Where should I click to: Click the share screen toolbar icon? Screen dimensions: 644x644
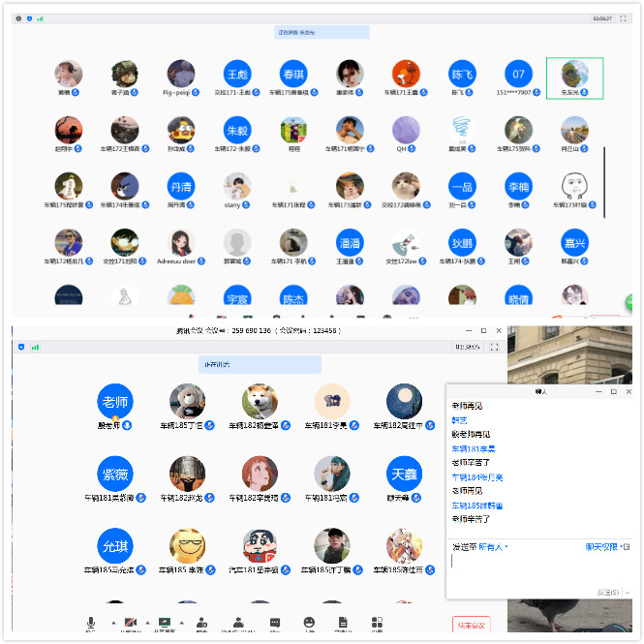click(x=165, y=623)
